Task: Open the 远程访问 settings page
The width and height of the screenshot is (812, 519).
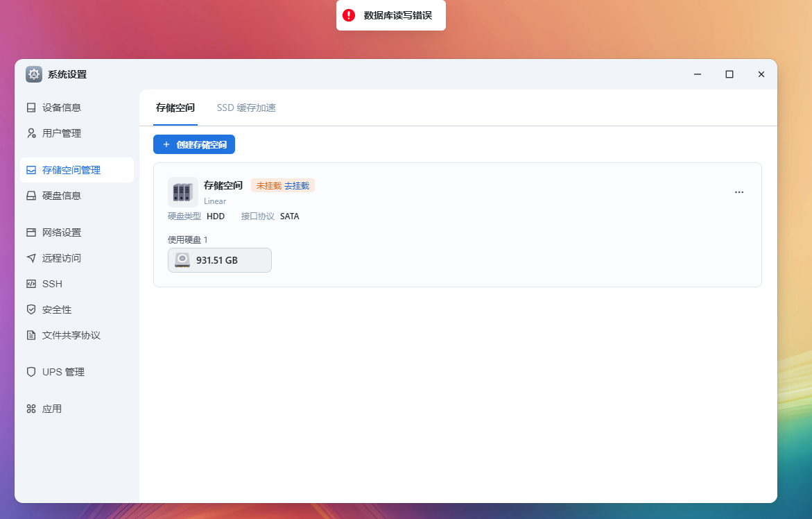Action: [x=77, y=259]
